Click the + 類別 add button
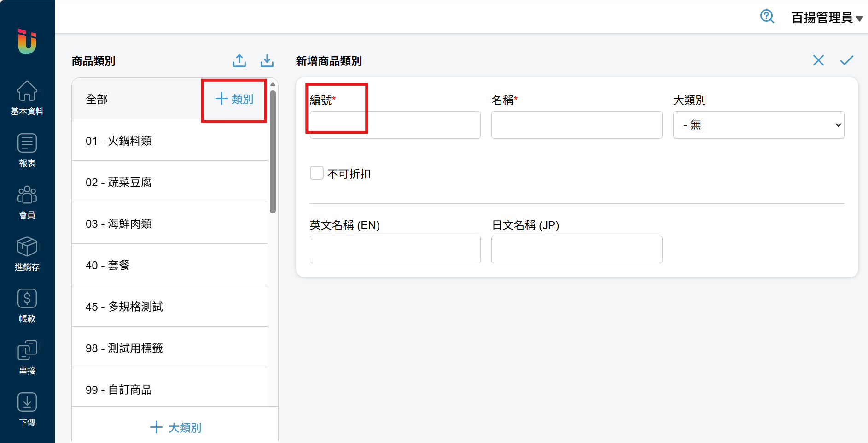 234,99
